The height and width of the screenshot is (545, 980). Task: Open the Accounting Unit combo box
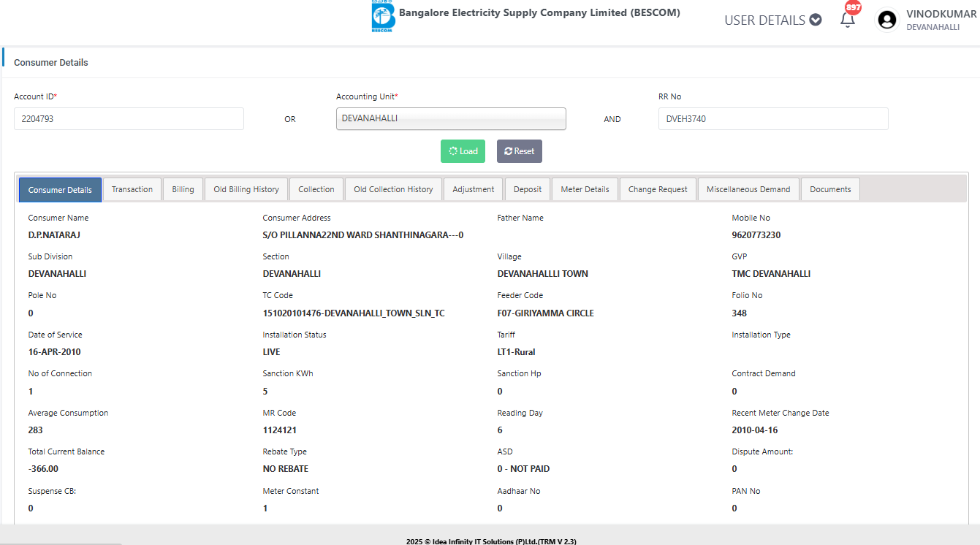coord(451,118)
